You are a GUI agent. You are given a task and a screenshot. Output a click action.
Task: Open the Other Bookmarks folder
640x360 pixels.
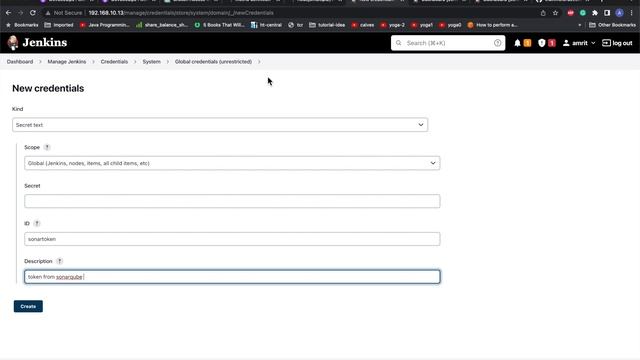click(612, 25)
